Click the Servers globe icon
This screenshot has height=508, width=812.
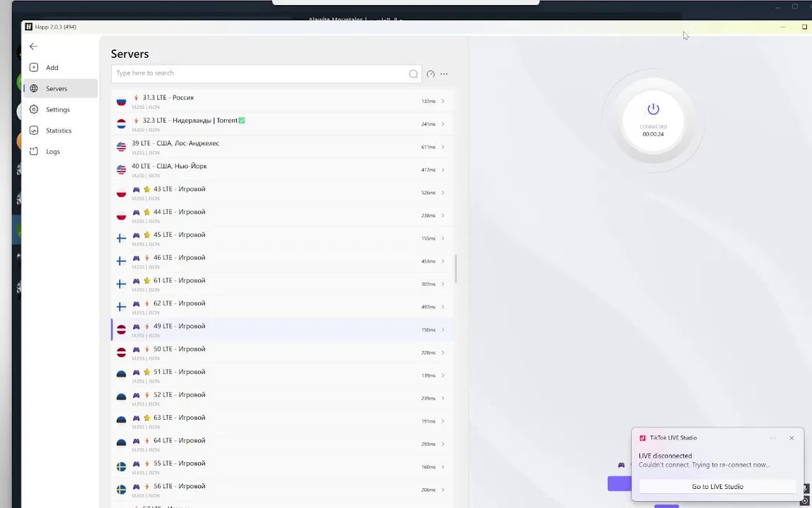(x=34, y=89)
